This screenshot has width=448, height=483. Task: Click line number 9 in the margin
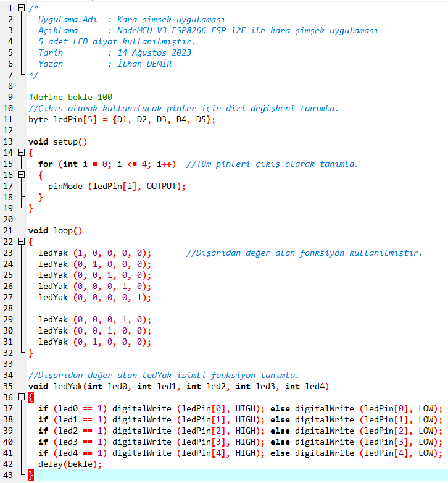[10, 98]
